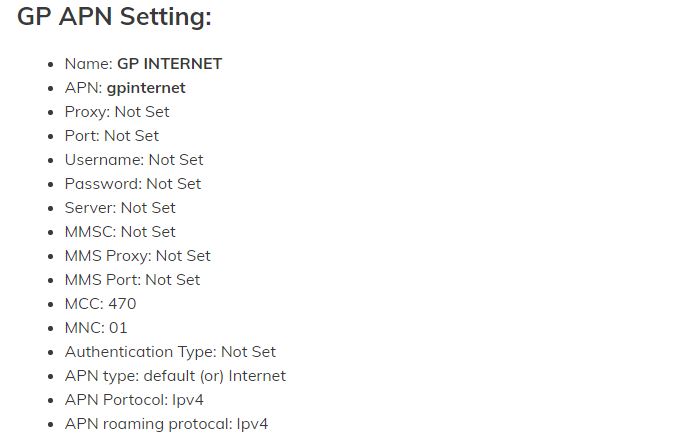This screenshot has width=682, height=444.
Task: Select the "Port: Not Set" list item
Action: tap(111, 136)
